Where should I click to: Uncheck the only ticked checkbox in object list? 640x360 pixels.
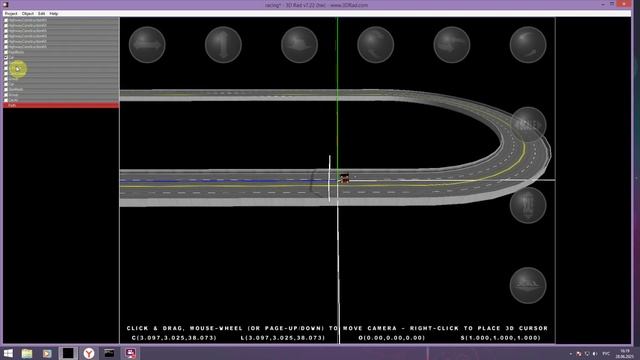[6, 58]
